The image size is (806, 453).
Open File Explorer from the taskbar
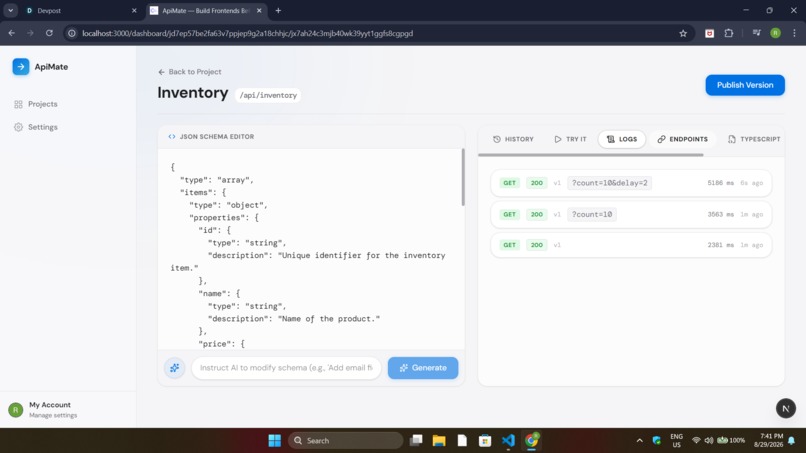pos(439,441)
